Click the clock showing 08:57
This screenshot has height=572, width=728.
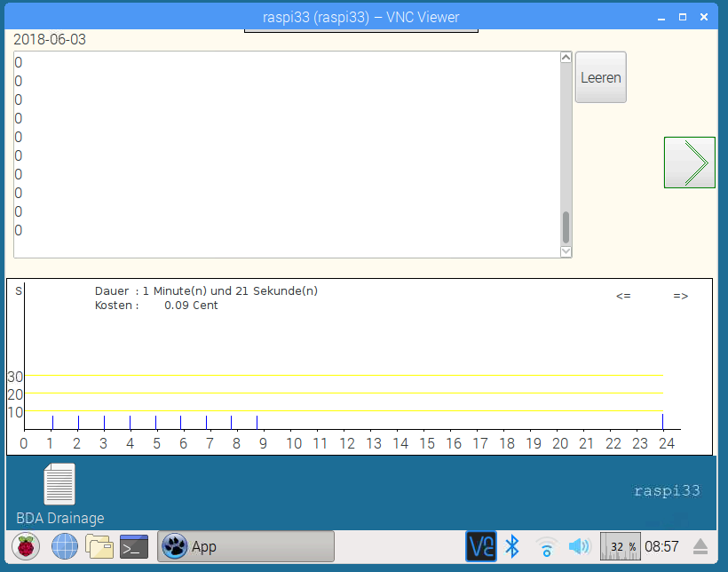(661, 546)
